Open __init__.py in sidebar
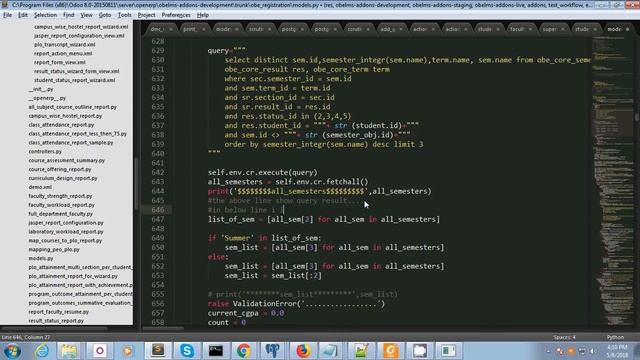The height and width of the screenshot is (360, 640). [41, 89]
